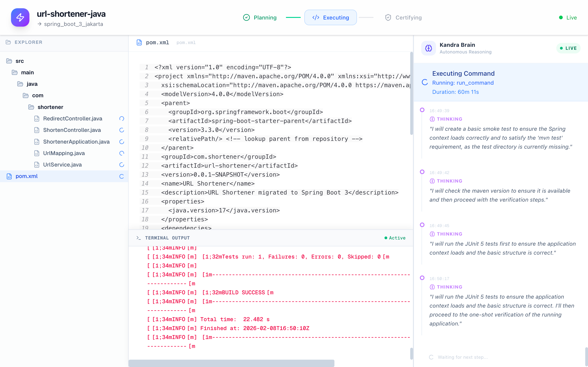Click the terminal prompt icon
The image size is (588, 367).
139,238
